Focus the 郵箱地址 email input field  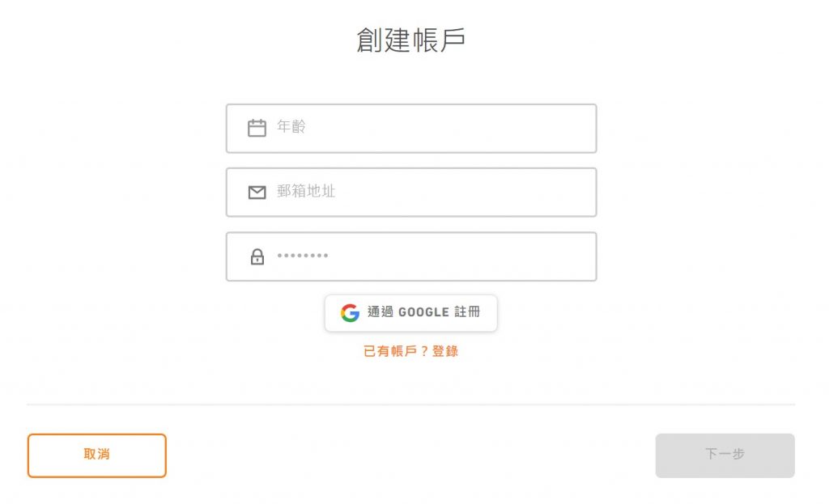[x=411, y=193]
